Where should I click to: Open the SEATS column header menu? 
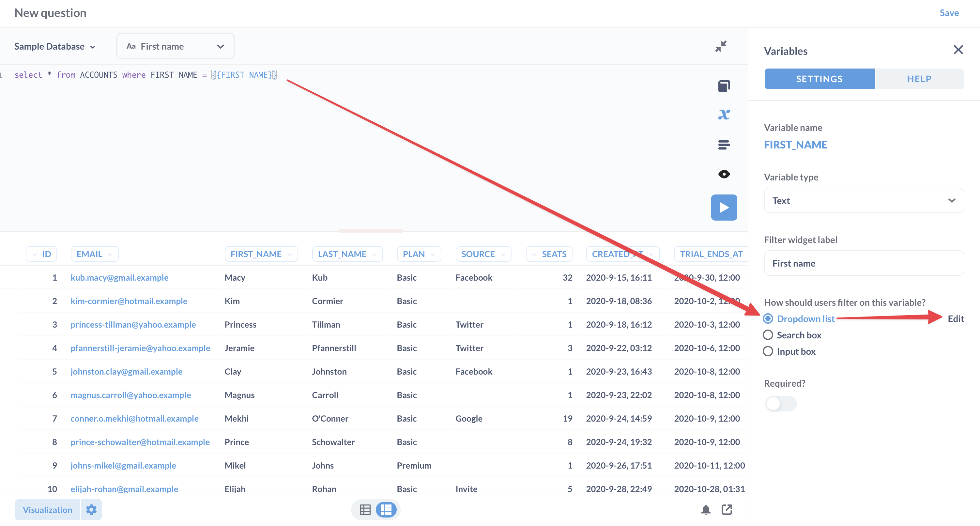[549, 254]
